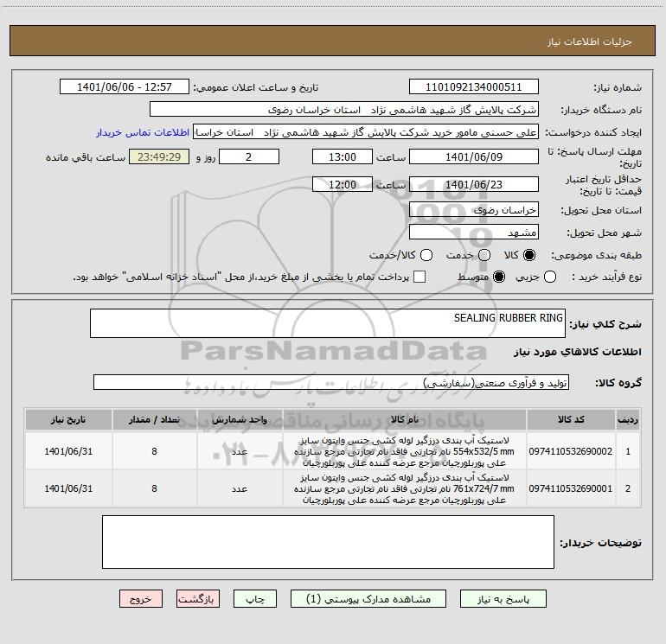Click the جزئیات اطلاعات نیاز page header
This screenshot has height=644, width=666.
click(x=589, y=41)
